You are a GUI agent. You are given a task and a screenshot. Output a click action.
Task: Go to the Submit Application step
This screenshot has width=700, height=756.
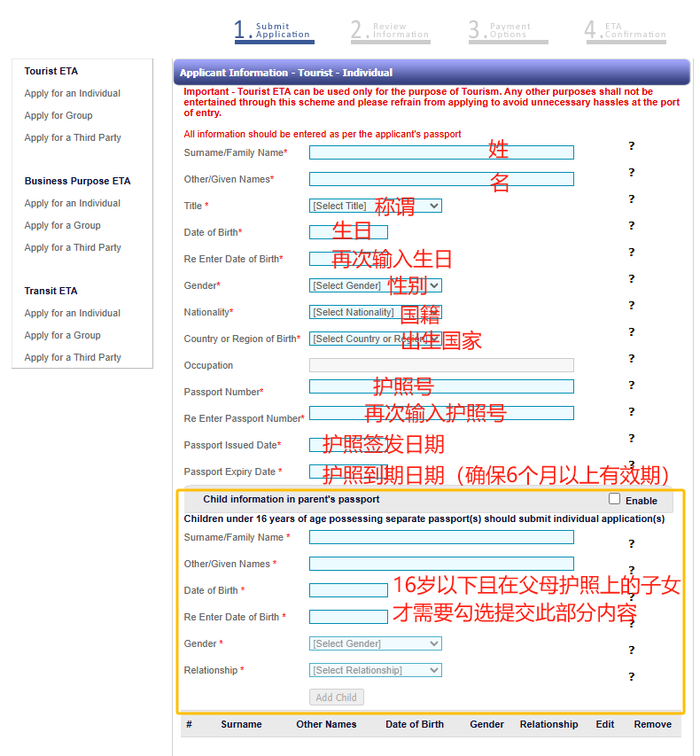[274, 31]
